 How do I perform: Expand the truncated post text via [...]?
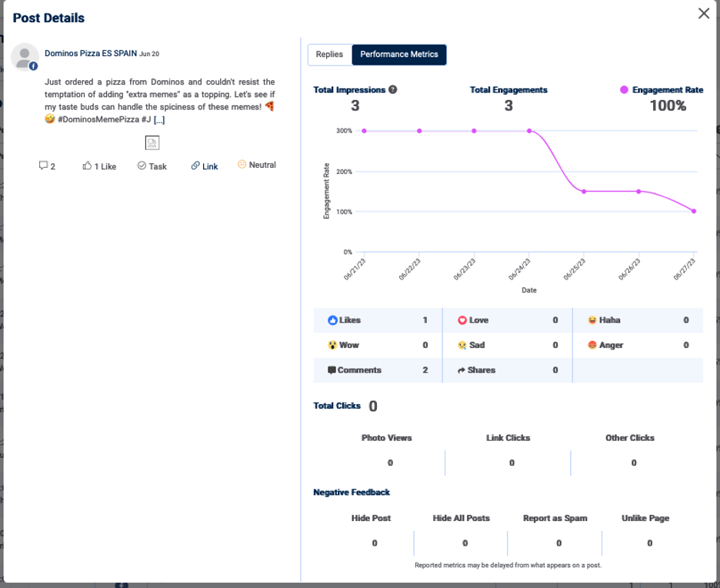pyautogui.click(x=160, y=119)
